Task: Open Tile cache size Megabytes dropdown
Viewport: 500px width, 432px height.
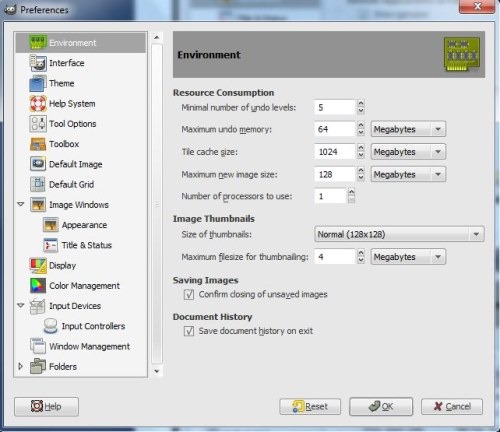Action: click(408, 152)
